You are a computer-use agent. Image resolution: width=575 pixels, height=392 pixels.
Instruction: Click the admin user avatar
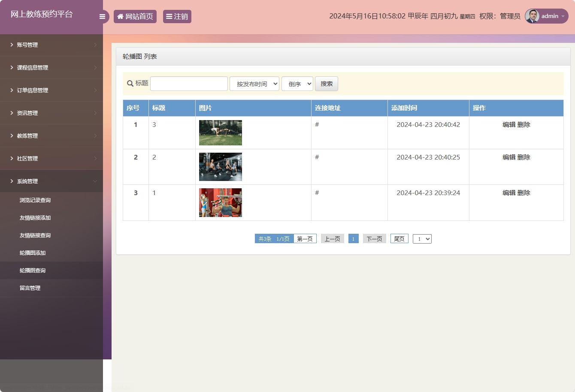click(x=532, y=16)
